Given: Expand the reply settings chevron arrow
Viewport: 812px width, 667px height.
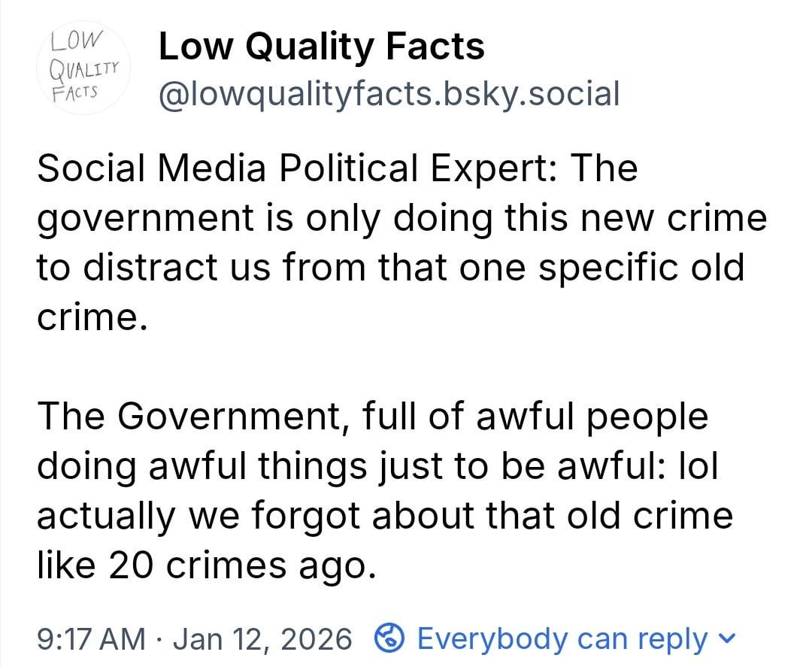Looking at the screenshot, I should tap(725, 639).
